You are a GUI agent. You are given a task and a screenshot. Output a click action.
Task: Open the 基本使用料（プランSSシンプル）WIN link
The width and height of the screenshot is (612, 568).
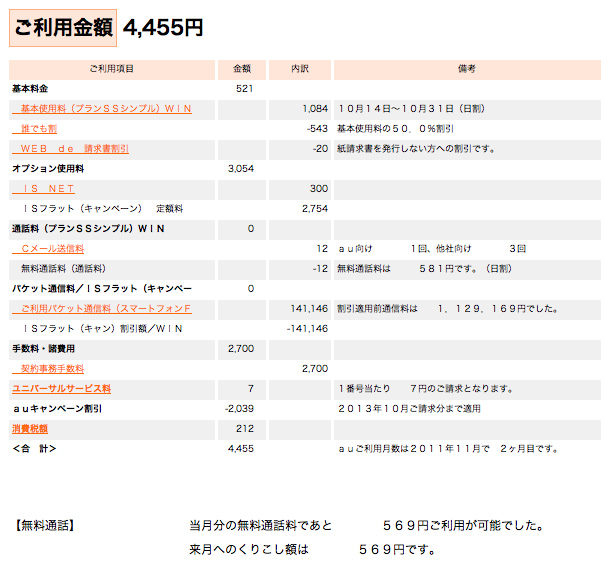(x=105, y=108)
